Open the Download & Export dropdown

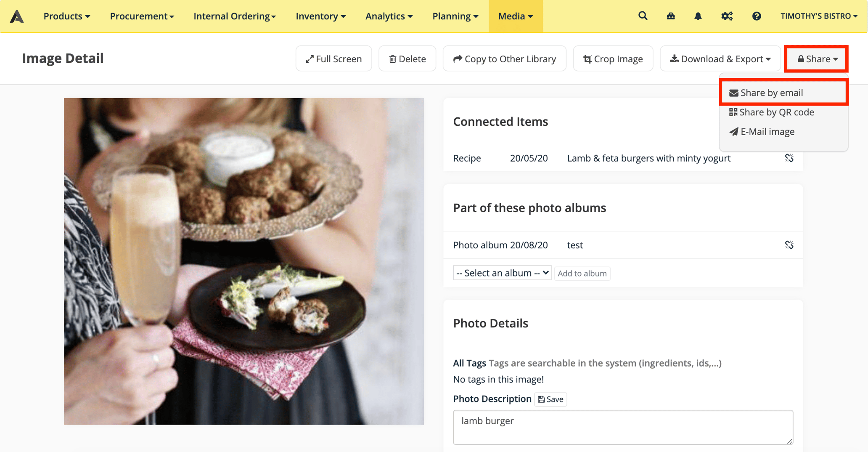click(x=720, y=59)
